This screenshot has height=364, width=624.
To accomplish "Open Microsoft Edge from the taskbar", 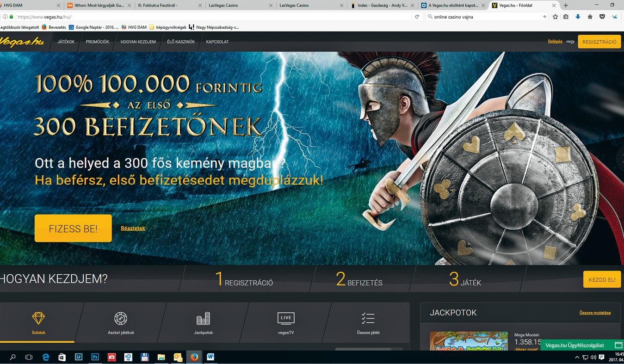I will tap(45, 357).
